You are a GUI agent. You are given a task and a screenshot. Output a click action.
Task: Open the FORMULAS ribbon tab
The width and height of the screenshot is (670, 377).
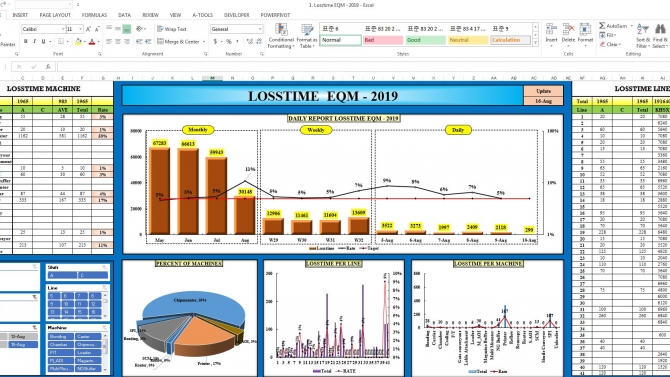[x=94, y=15]
